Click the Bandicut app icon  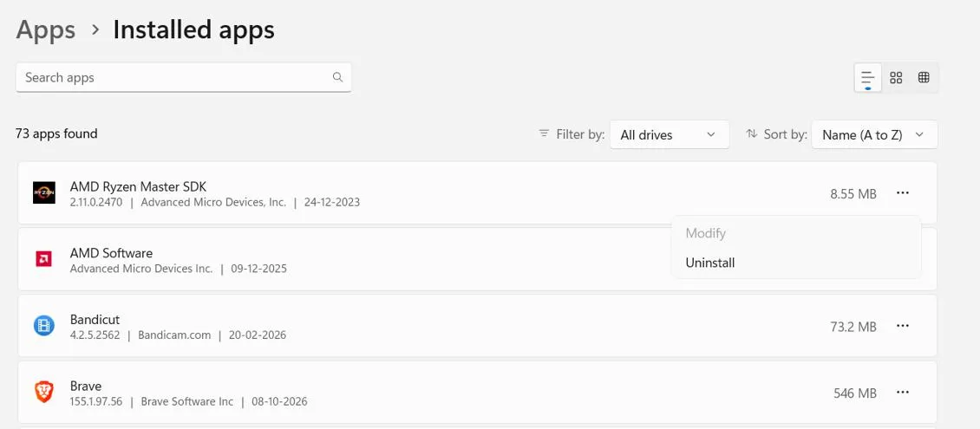tap(43, 326)
